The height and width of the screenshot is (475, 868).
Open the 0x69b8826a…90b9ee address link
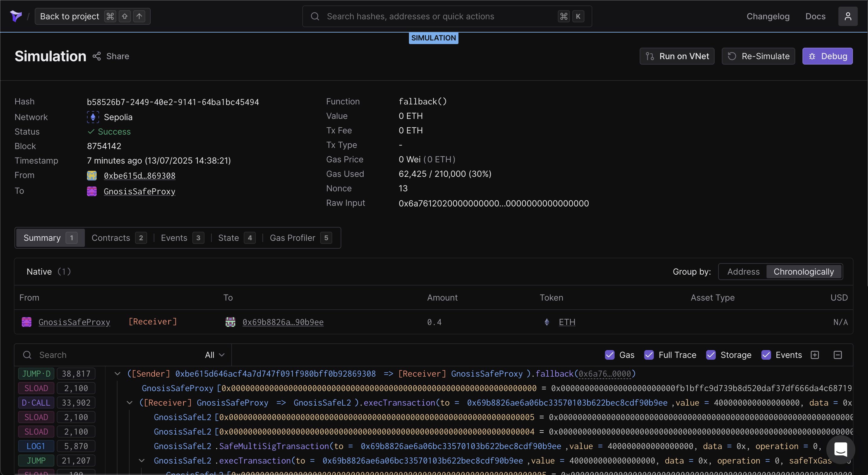pos(283,322)
